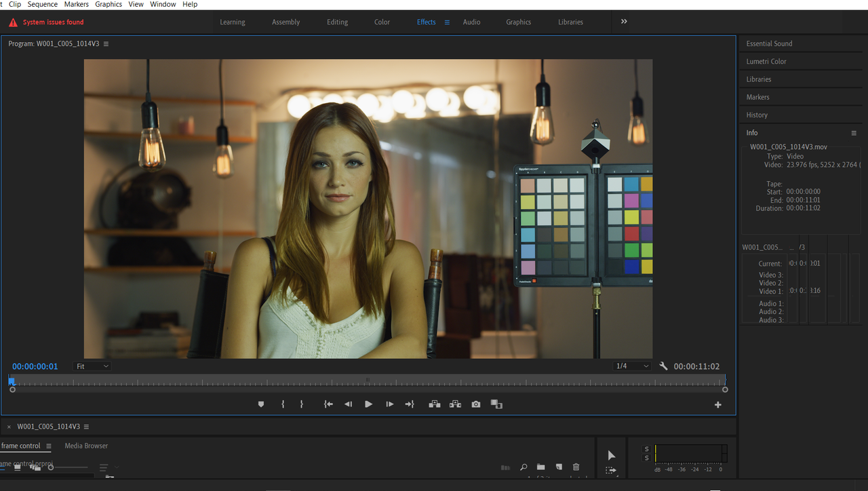The height and width of the screenshot is (491, 868).
Task: Toggle the lower Solo S button on audio meter
Action: pos(646,458)
